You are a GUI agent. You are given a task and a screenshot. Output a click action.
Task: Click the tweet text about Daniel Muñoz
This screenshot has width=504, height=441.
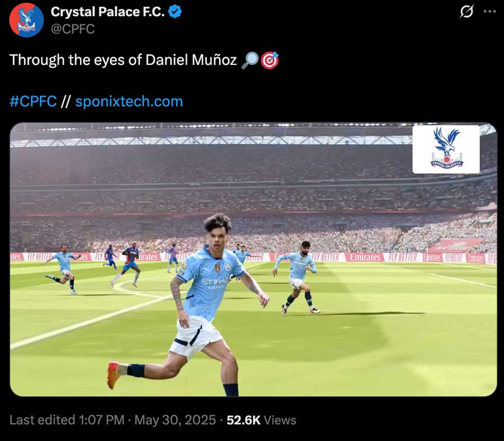(123, 60)
